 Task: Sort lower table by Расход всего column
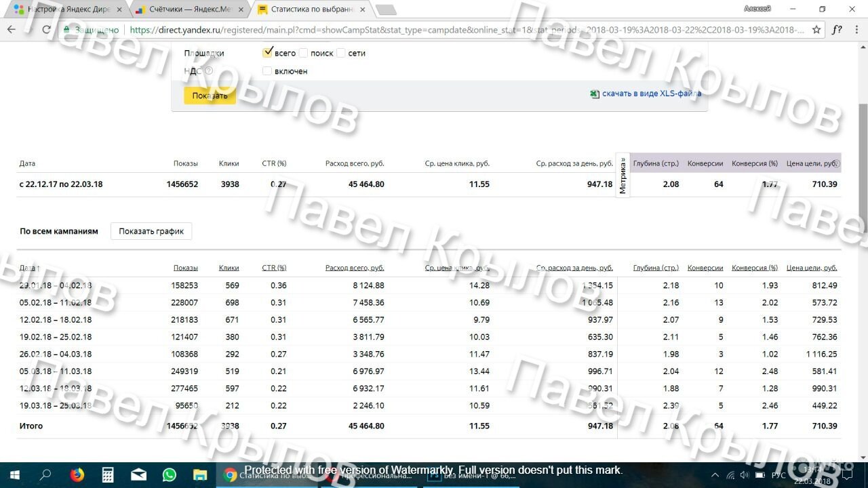[355, 268]
